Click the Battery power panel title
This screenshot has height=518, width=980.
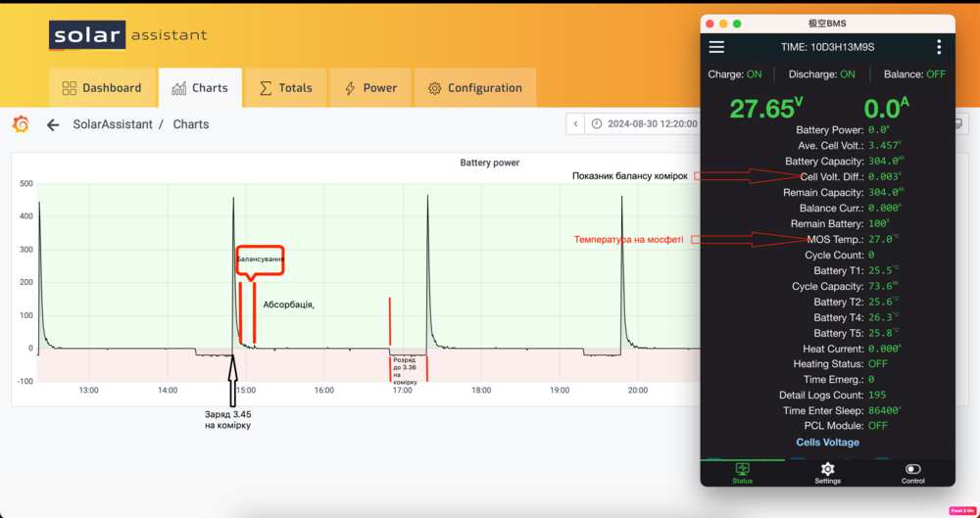(x=489, y=163)
